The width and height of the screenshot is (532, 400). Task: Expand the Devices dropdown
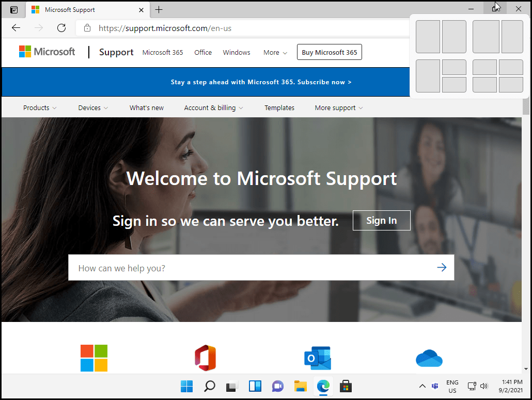coord(93,108)
